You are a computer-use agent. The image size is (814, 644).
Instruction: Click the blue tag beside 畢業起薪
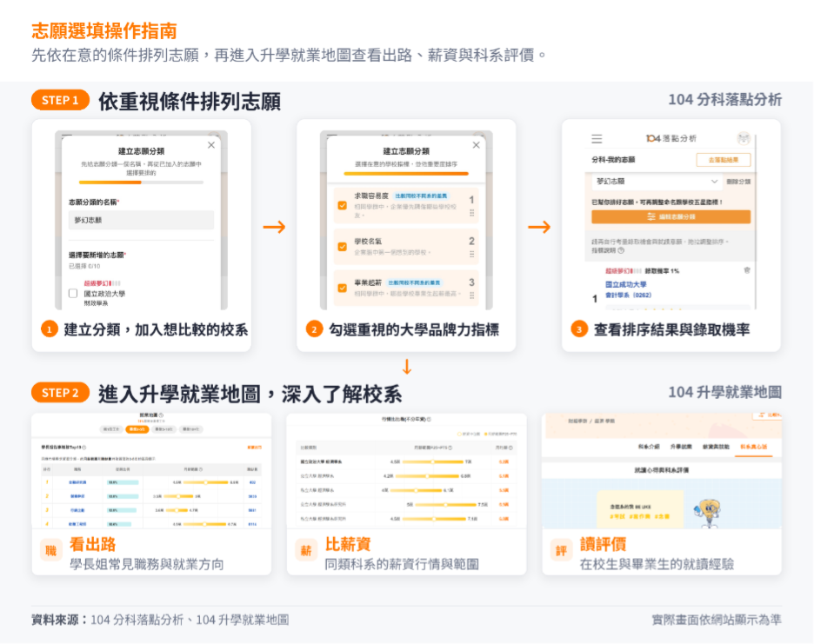414,282
